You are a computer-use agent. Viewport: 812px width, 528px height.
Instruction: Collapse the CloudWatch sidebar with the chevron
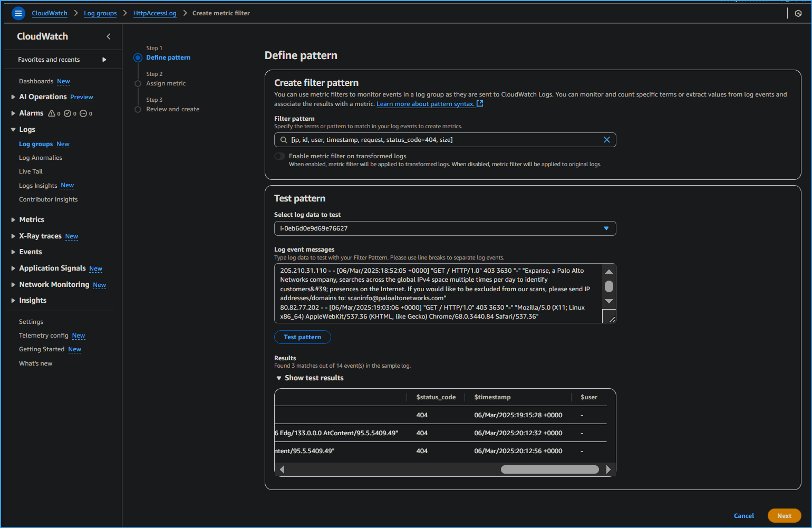click(108, 37)
